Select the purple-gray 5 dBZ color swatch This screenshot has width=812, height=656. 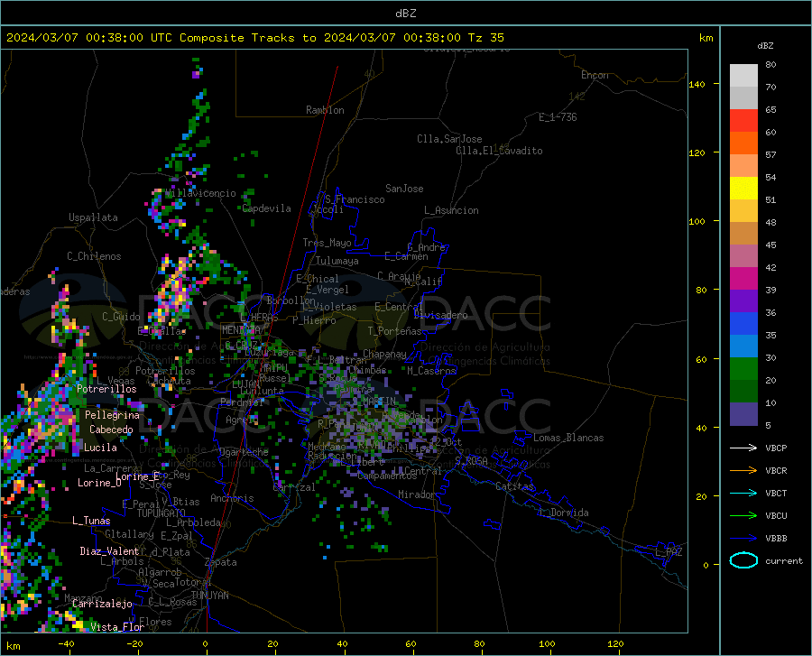coord(743,414)
